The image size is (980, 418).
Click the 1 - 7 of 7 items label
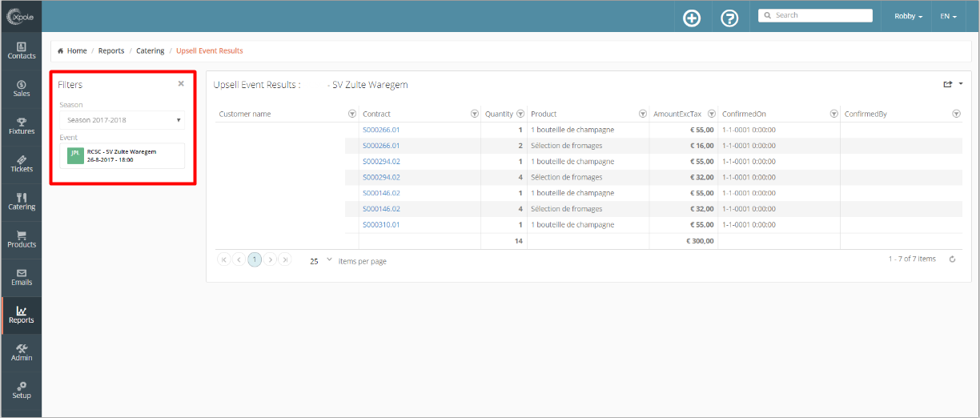912,259
